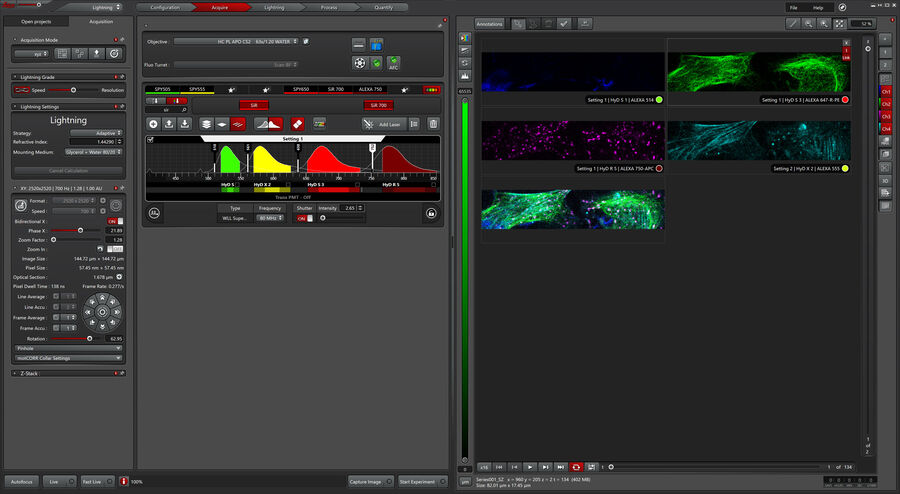Click the plus icon to add a setting

(x=153, y=124)
